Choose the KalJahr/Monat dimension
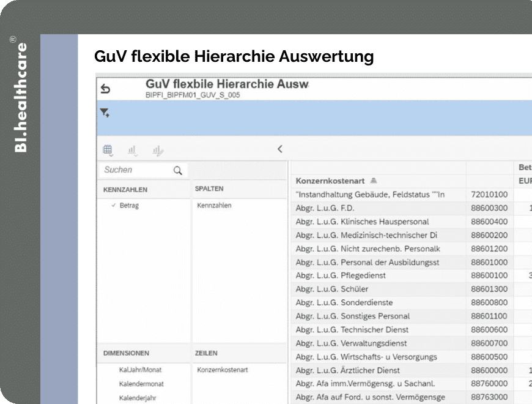Viewport: 532px width, 404px height. pyautogui.click(x=140, y=370)
